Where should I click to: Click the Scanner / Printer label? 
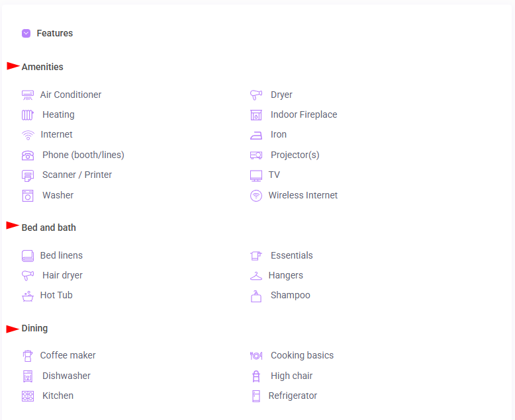click(x=77, y=175)
